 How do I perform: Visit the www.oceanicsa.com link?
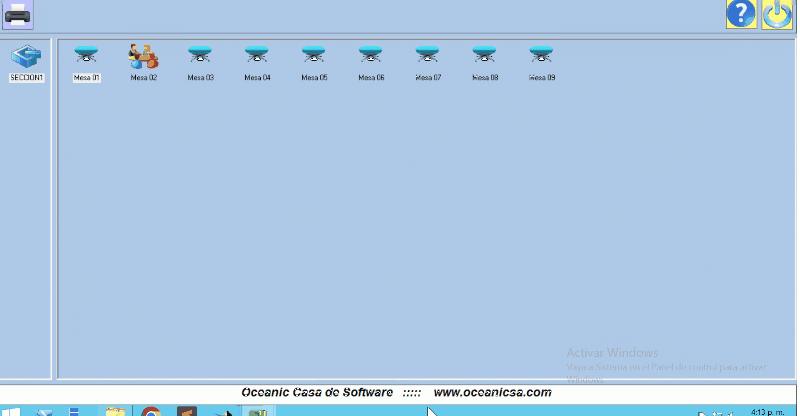[x=492, y=392]
